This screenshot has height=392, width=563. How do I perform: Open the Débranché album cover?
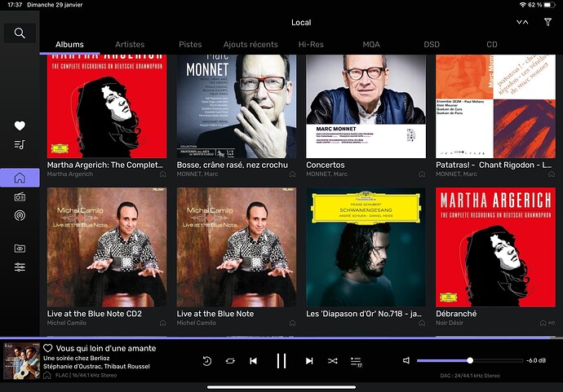(x=495, y=247)
